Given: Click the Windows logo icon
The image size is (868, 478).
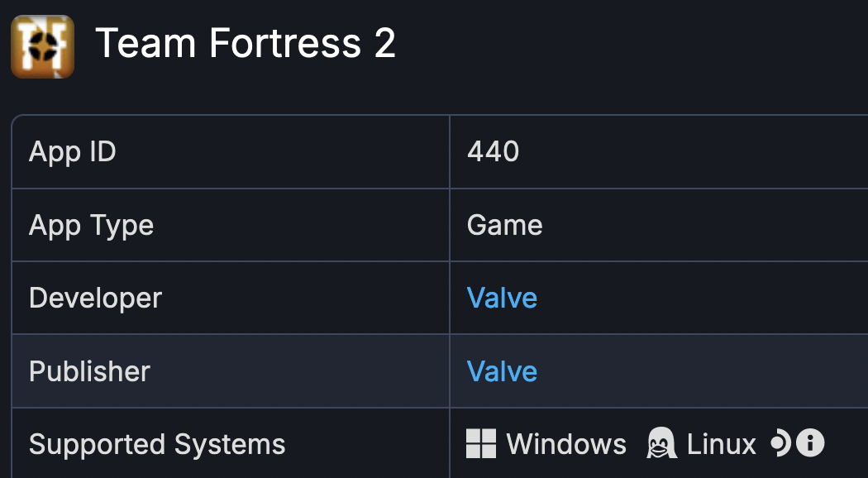Looking at the screenshot, I should coord(481,443).
